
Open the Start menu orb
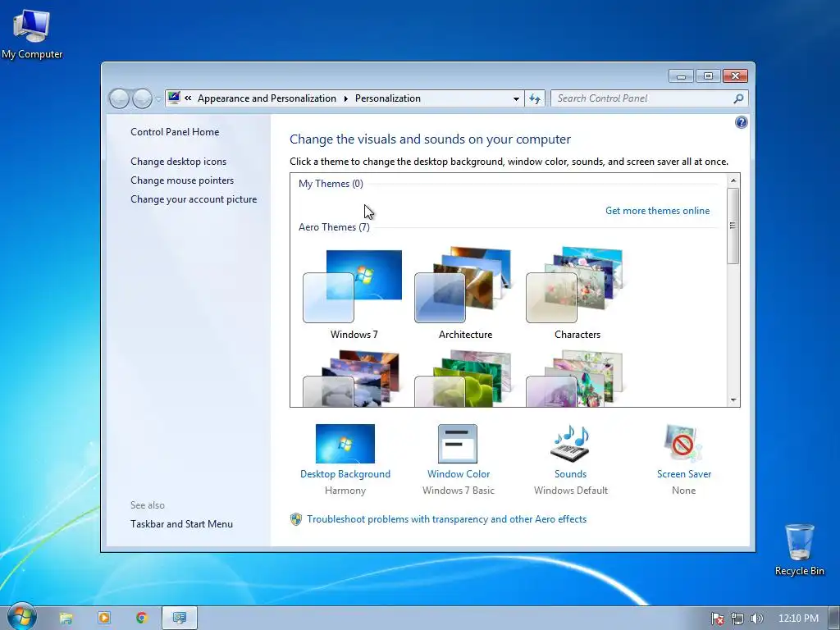tap(21, 617)
